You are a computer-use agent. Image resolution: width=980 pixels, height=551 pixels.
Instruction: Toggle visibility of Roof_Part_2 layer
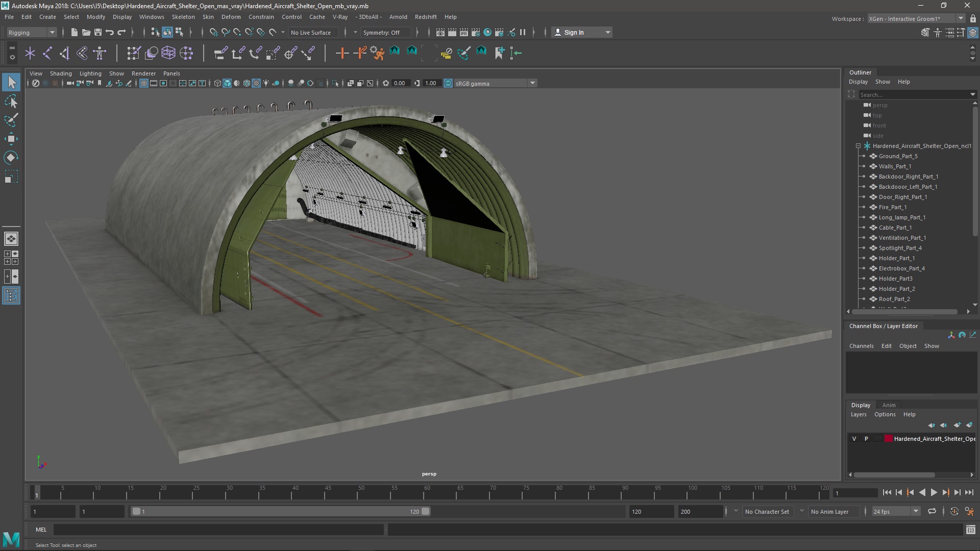[x=864, y=298]
